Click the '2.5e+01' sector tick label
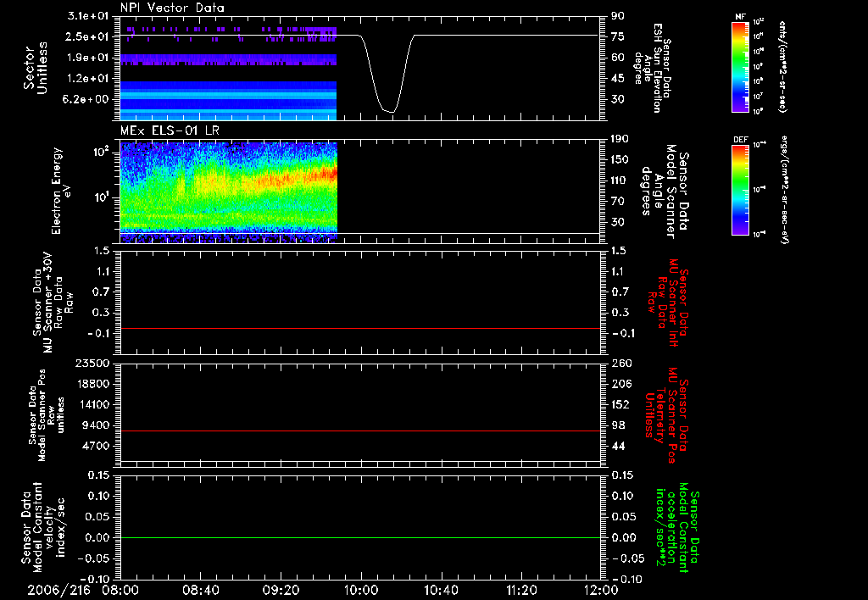This screenshot has height=600, width=868. point(88,36)
